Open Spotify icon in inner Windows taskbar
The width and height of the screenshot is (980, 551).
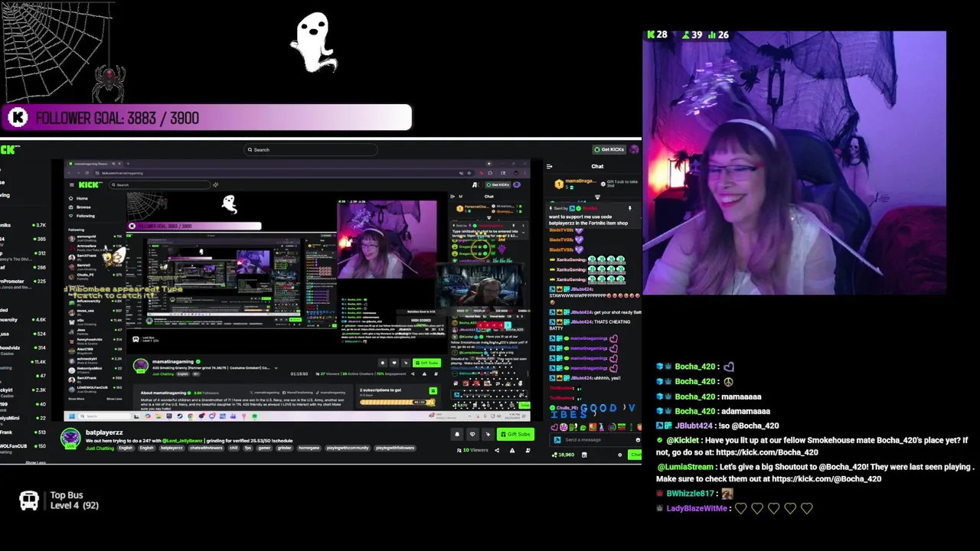[254, 416]
